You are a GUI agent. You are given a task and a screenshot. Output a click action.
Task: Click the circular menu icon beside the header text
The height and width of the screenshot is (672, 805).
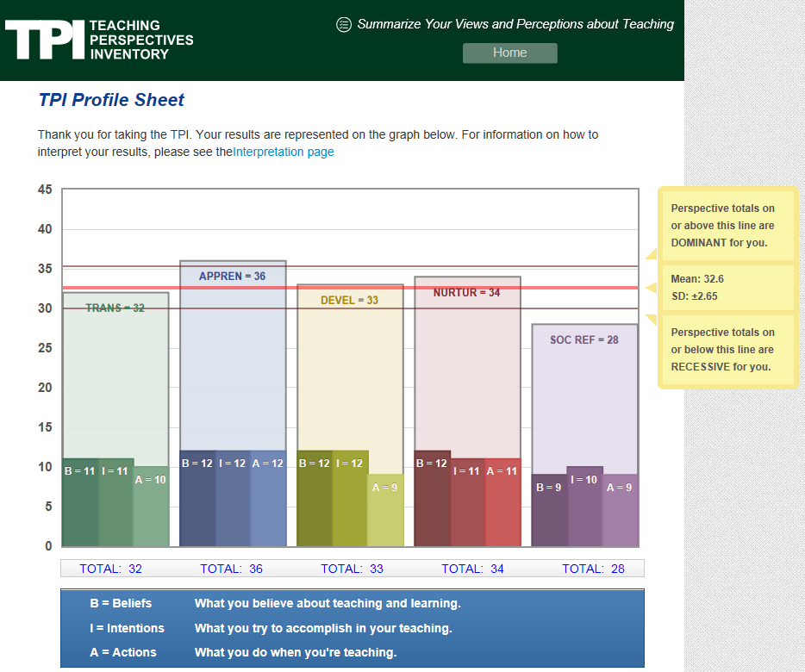[344, 24]
